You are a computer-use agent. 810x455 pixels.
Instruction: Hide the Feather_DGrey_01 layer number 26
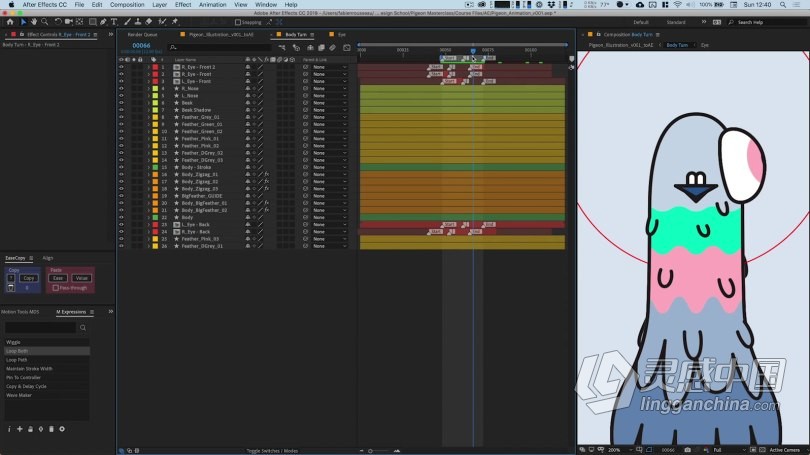121,246
